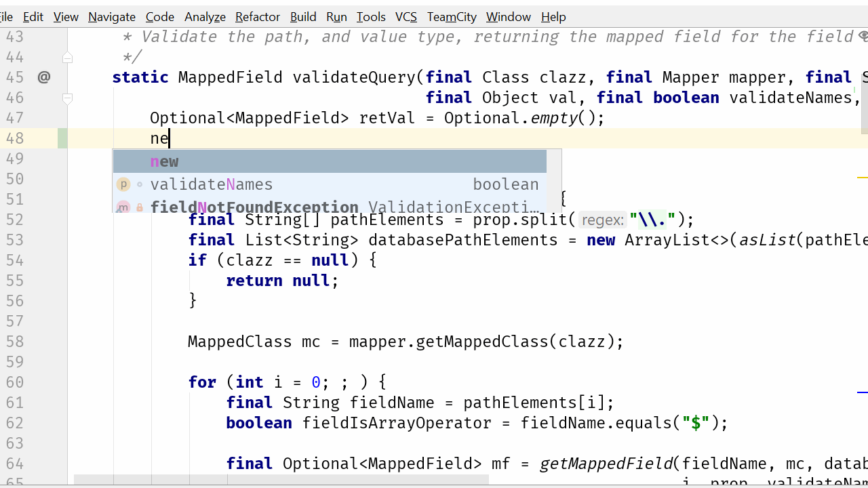The height and width of the screenshot is (488, 868).
Task: Click the typed text 'ne' on line 48
Action: [159, 138]
